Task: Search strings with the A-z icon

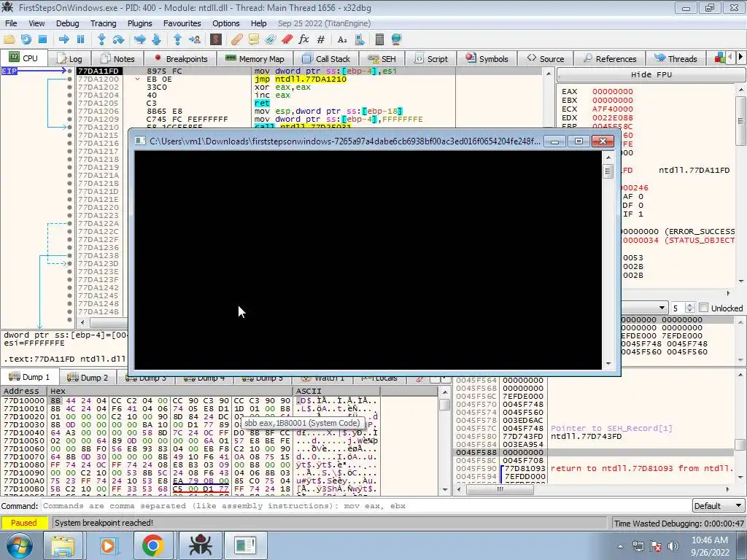Action: coord(342,39)
